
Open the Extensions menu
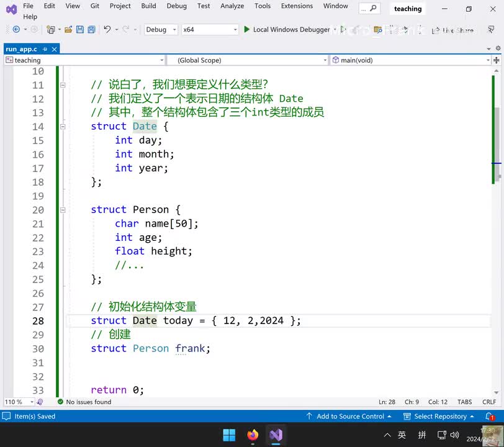297,6
